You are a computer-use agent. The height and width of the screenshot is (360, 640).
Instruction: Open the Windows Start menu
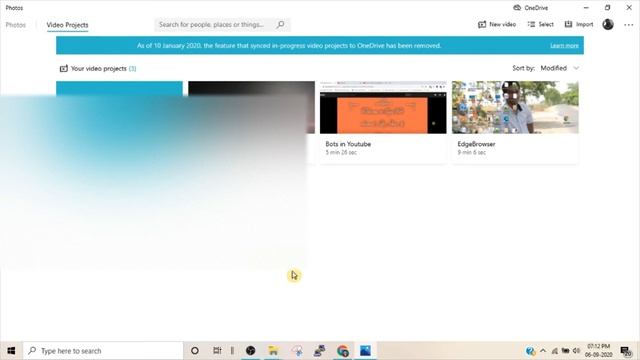tap(11, 351)
